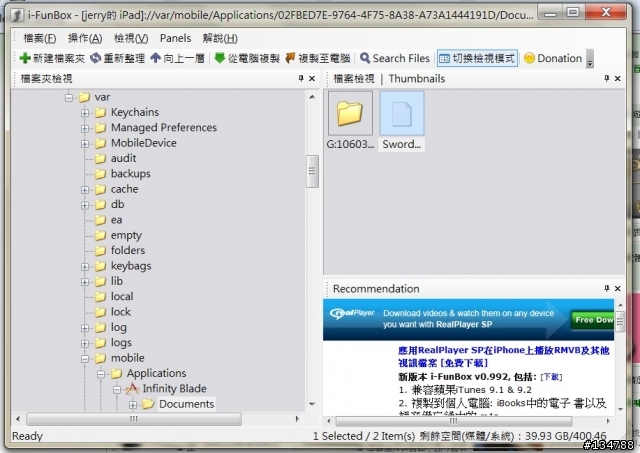The height and width of the screenshot is (453, 640).
Task: Switch to the Thumbnails tab
Action: click(x=417, y=78)
